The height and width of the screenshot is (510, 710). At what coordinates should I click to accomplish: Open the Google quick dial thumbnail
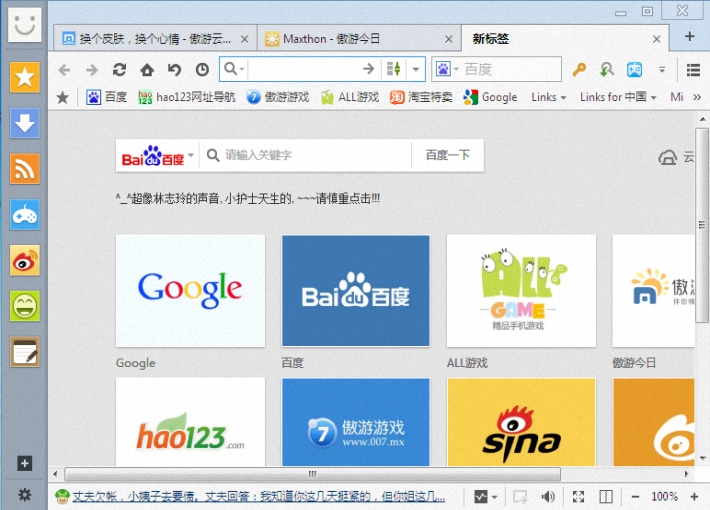pos(190,291)
